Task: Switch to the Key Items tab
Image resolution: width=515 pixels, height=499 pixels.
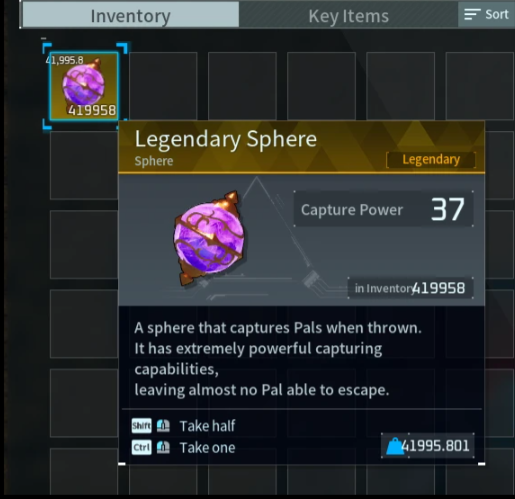Action: [x=348, y=15]
